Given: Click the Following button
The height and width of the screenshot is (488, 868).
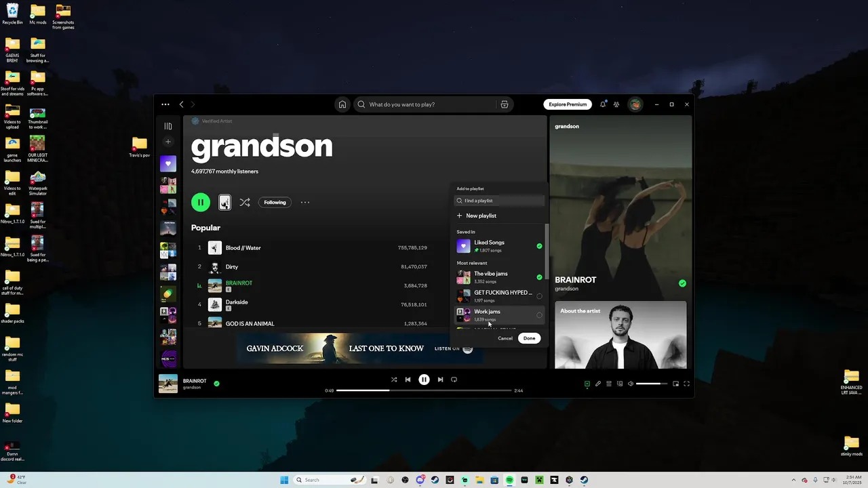Looking at the screenshot, I should (x=275, y=202).
